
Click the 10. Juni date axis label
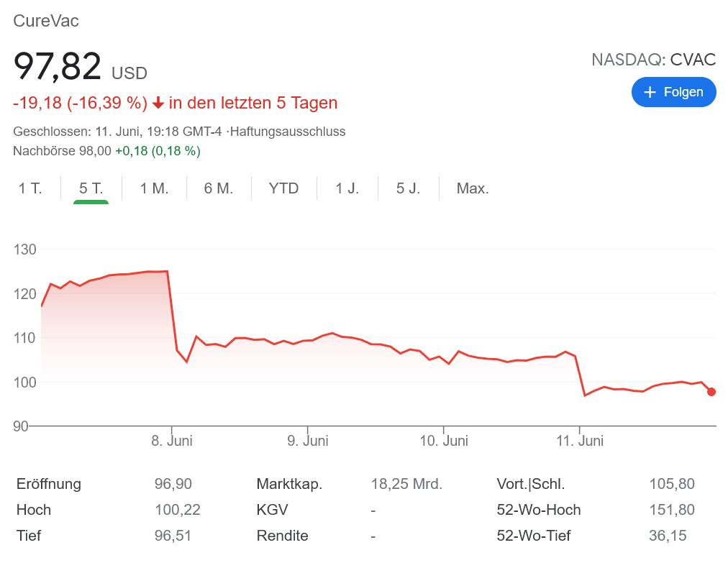(444, 441)
